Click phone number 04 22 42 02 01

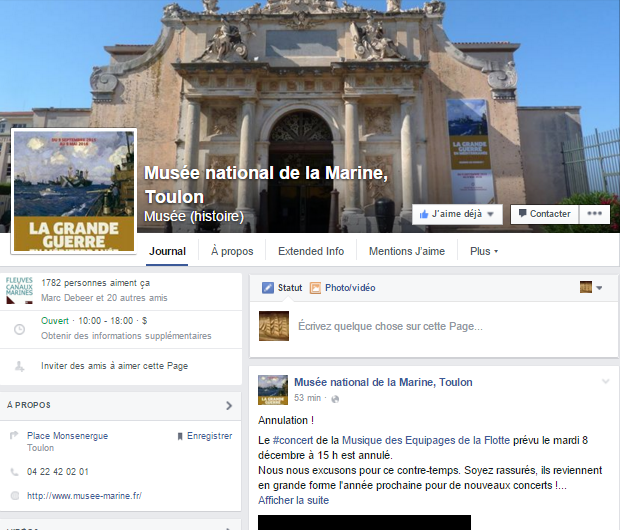tap(58, 472)
